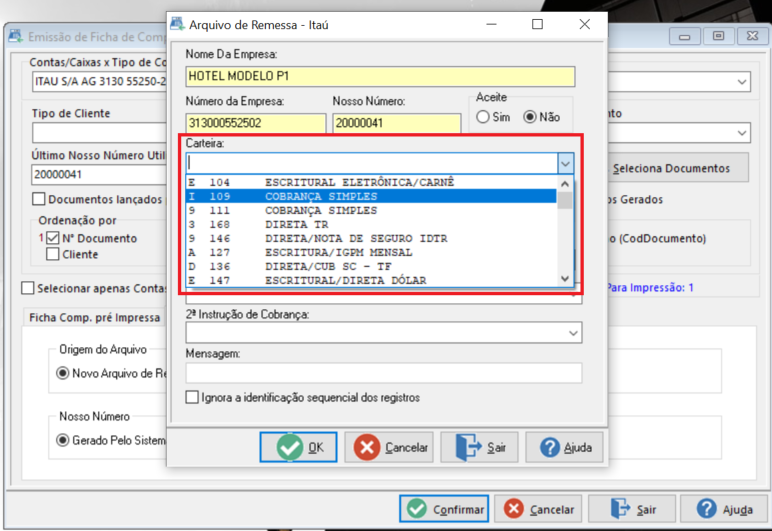The image size is (772, 531).
Task: Choose carteira 127 Escritura/IGPM Mensal
Action: point(371,252)
